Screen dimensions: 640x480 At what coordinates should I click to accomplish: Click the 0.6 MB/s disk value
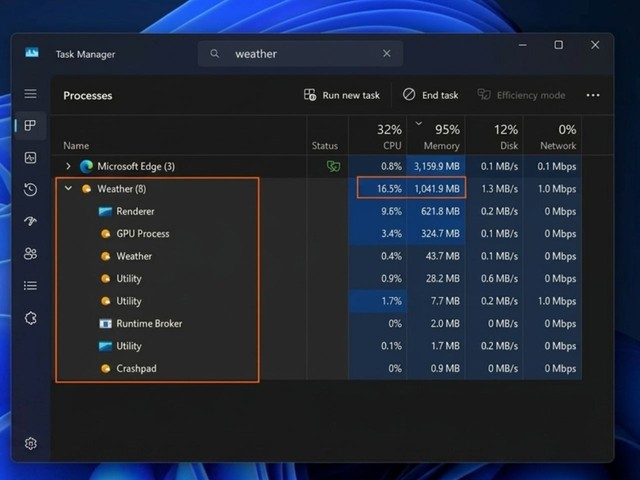click(499, 278)
